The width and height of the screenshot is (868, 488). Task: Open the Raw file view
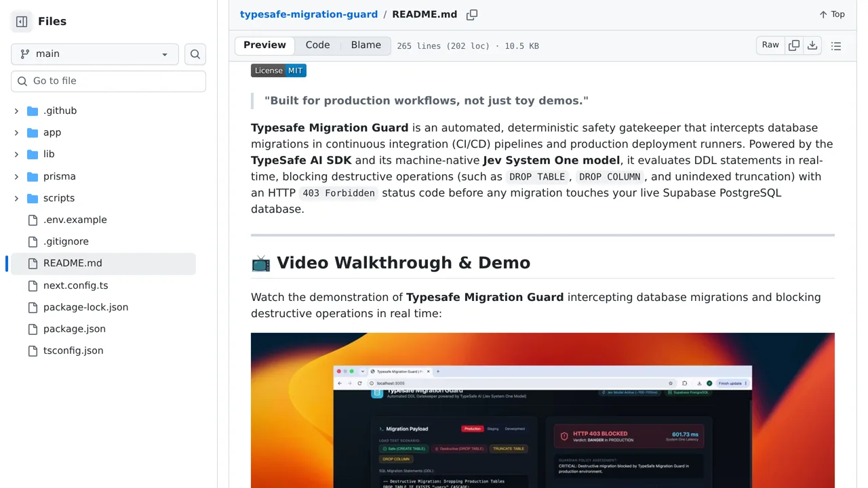[x=770, y=45]
